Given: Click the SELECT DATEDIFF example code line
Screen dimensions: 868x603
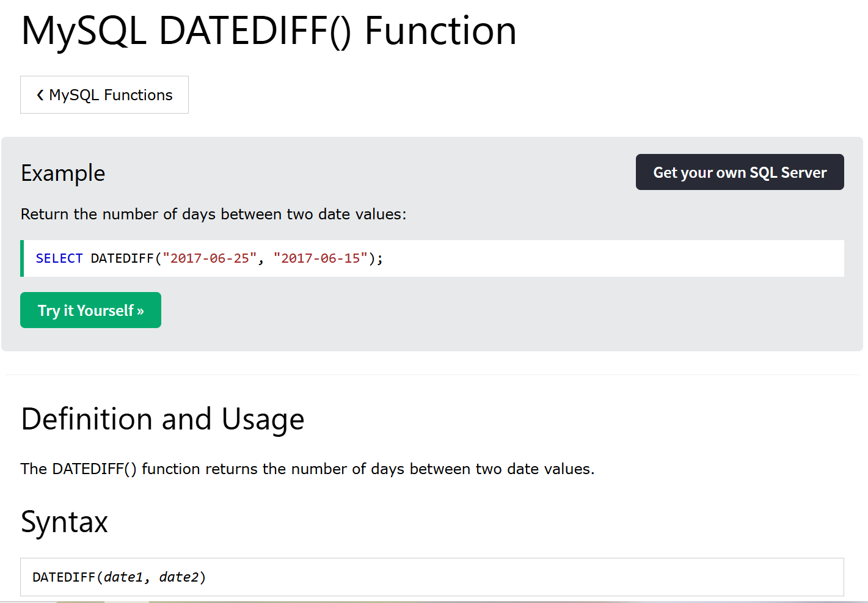Looking at the screenshot, I should 432,258.
